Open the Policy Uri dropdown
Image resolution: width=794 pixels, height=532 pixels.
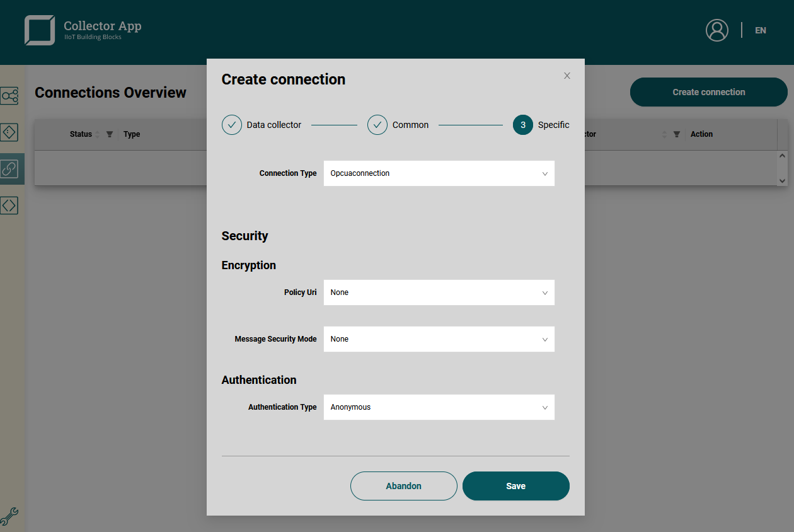[x=439, y=292]
